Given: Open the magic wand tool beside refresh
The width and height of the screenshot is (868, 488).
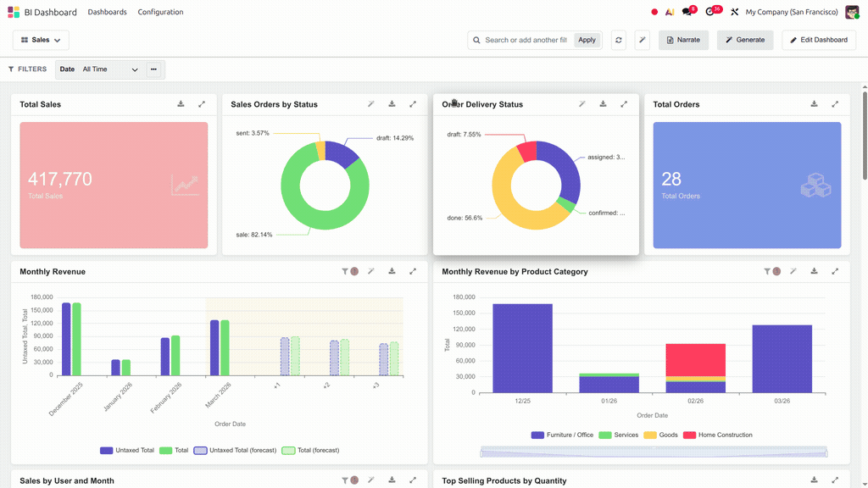Looking at the screenshot, I should [643, 40].
